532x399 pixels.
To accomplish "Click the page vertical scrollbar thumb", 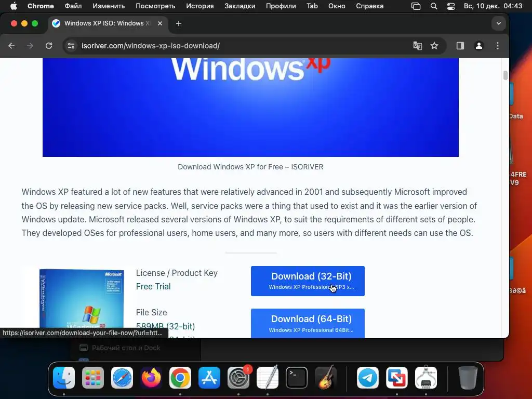I will pos(505,75).
